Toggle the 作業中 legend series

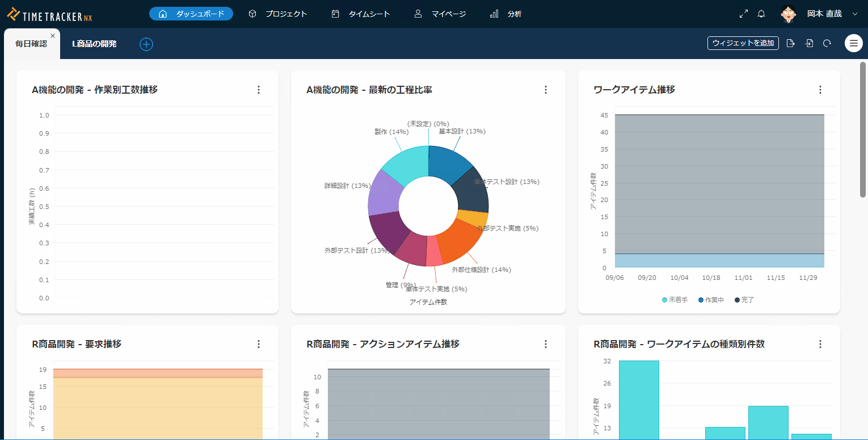710,300
